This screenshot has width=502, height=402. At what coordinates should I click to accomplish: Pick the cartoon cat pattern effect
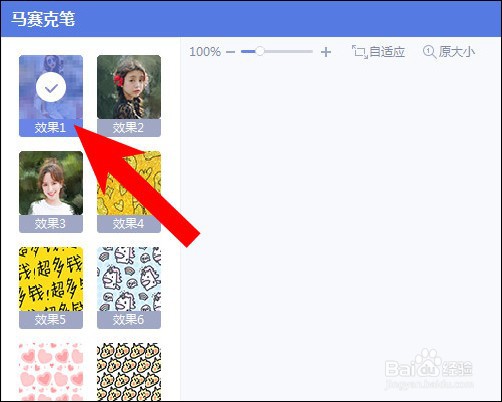click(x=129, y=372)
